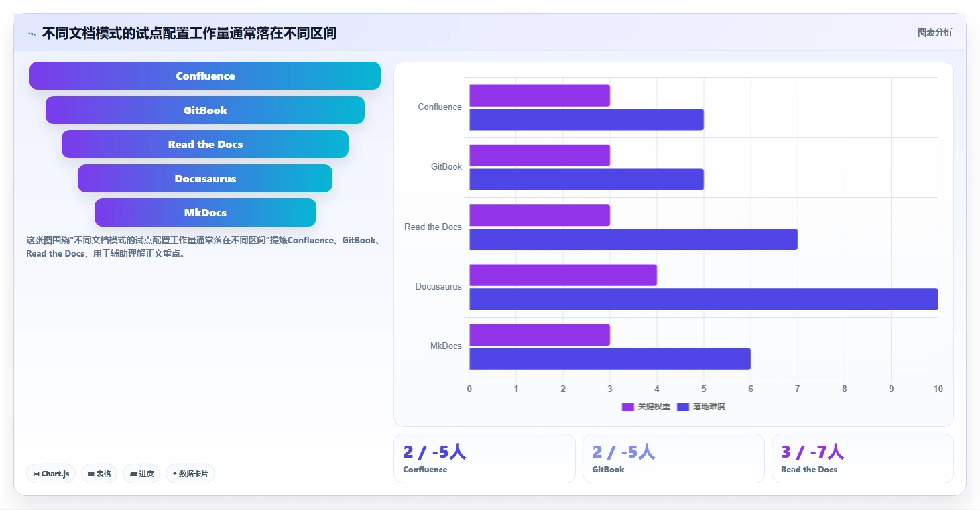Click the Confluence 落地难度 blue bar

[x=587, y=119]
